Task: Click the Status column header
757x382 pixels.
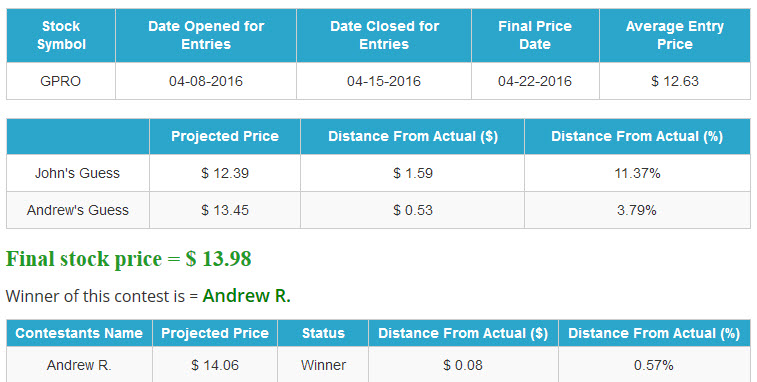Action: point(323,333)
